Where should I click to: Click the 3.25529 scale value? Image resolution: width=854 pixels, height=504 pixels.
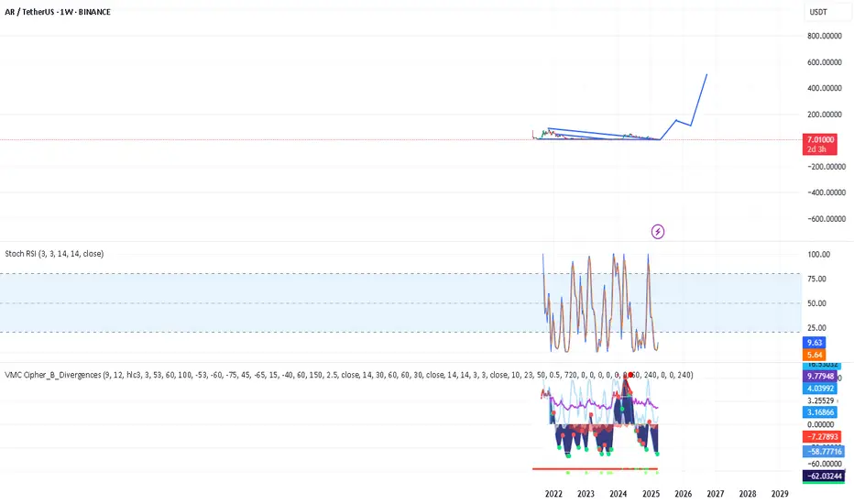tap(821, 400)
